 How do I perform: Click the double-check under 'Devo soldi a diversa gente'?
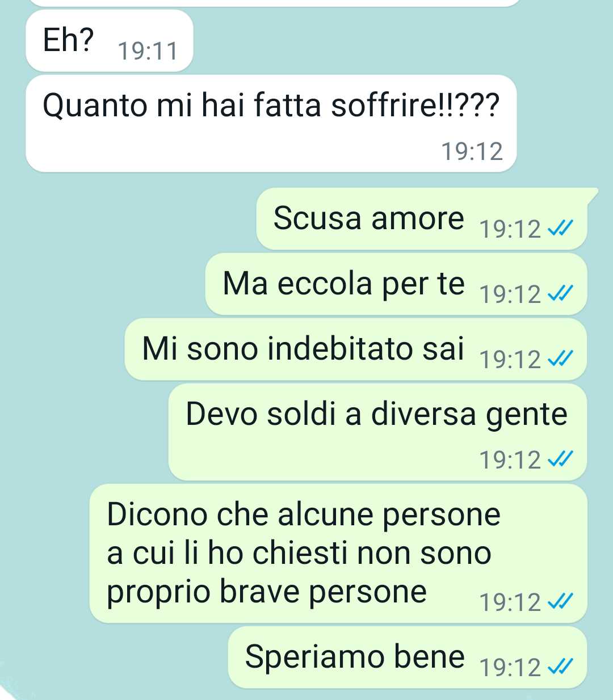click(x=560, y=459)
